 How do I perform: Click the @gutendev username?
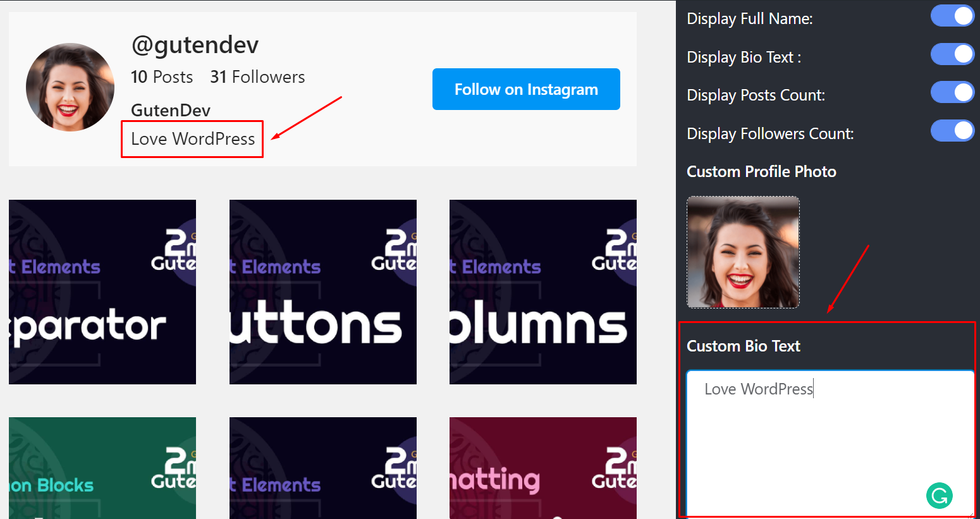point(195,45)
